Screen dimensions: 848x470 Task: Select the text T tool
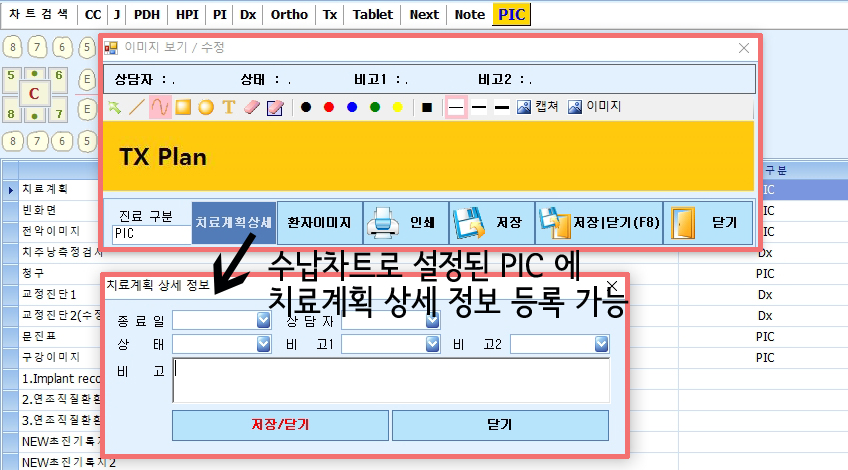pos(229,107)
